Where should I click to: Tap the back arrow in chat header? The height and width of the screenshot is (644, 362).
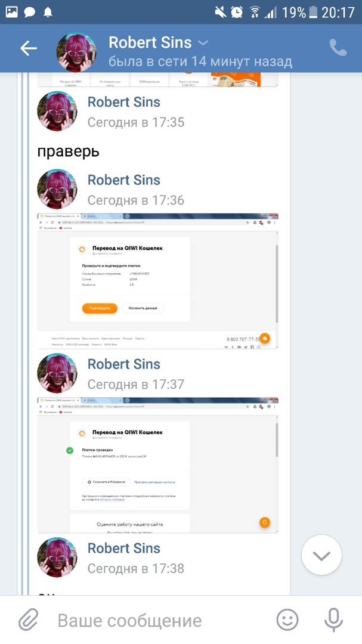[x=29, y=48]
